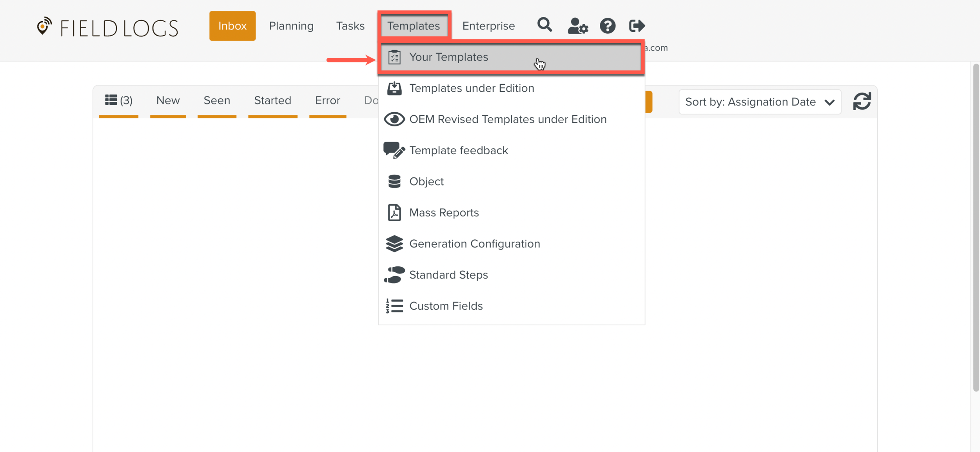
Task: Open the user settings icon
Action: pos(577,26)
